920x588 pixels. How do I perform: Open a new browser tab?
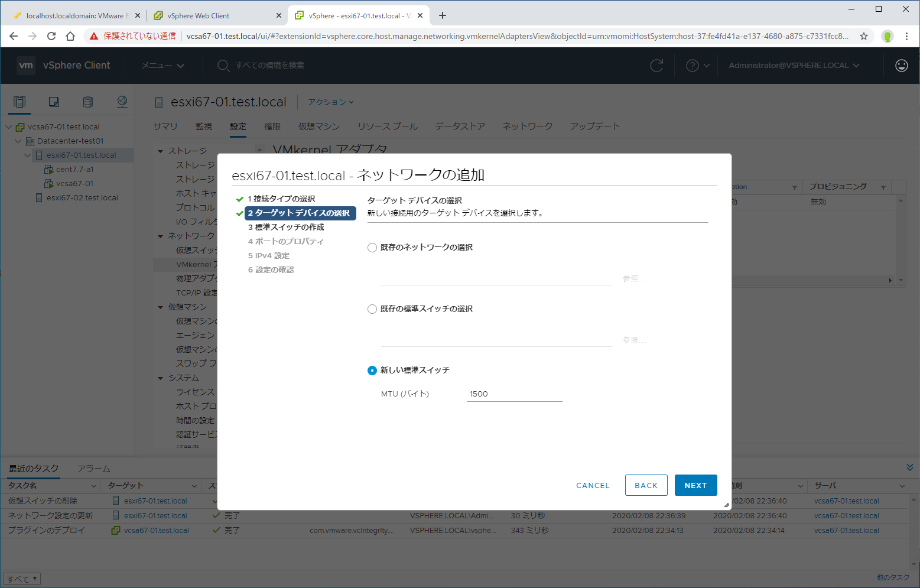(443, 15)
